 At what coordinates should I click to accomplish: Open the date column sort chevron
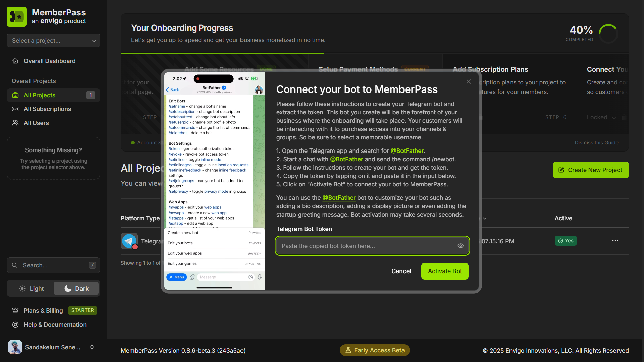(484, 218)
